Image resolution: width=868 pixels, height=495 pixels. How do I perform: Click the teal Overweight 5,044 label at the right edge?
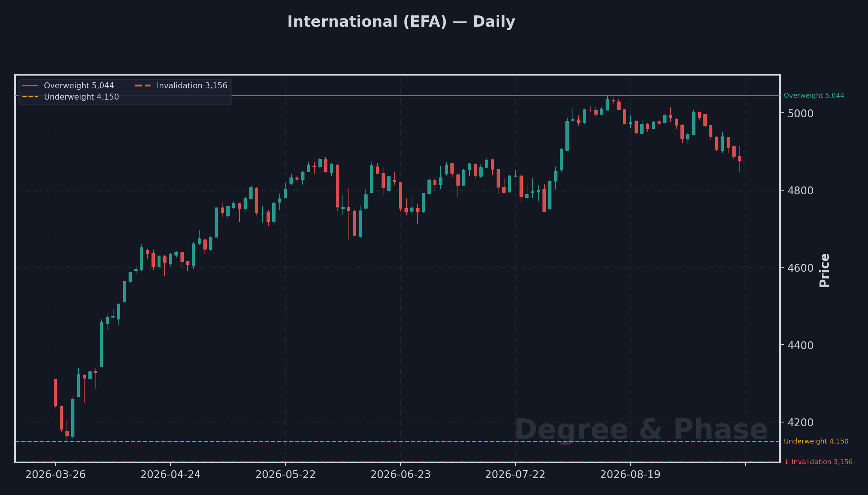[x=814, y=95]
